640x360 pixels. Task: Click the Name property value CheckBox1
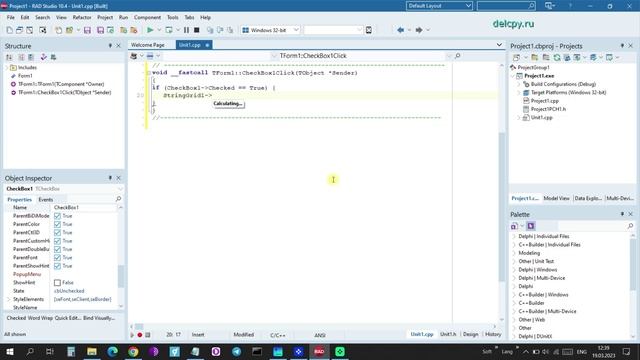tap(66, 207)
